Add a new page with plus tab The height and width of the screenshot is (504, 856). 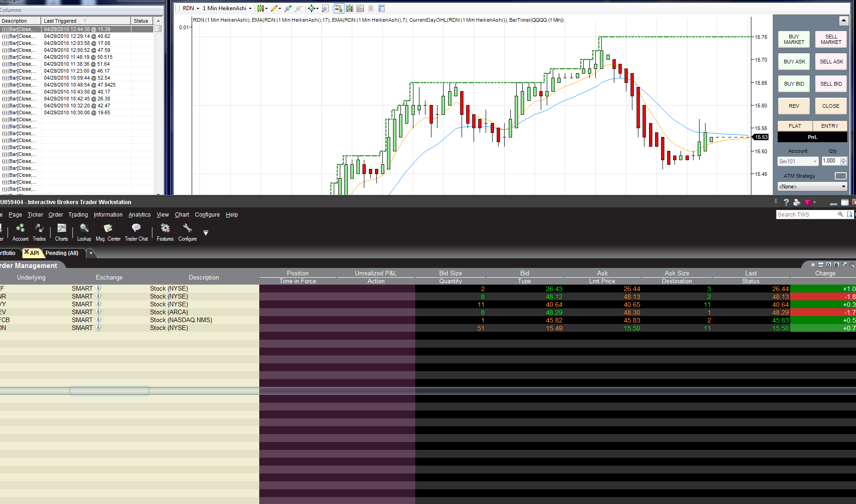(91, 253)
